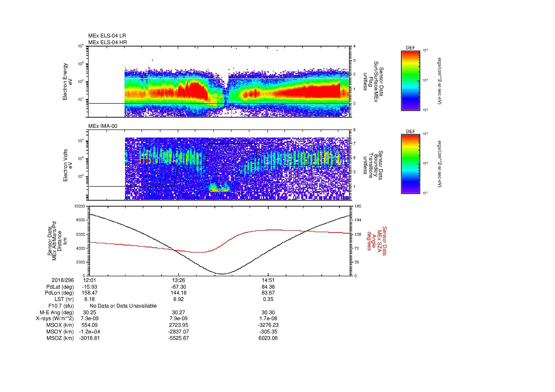This screenshot has height=392, width=555.
Task: Click the MSOX (km) row label
Action: (60, 325)
